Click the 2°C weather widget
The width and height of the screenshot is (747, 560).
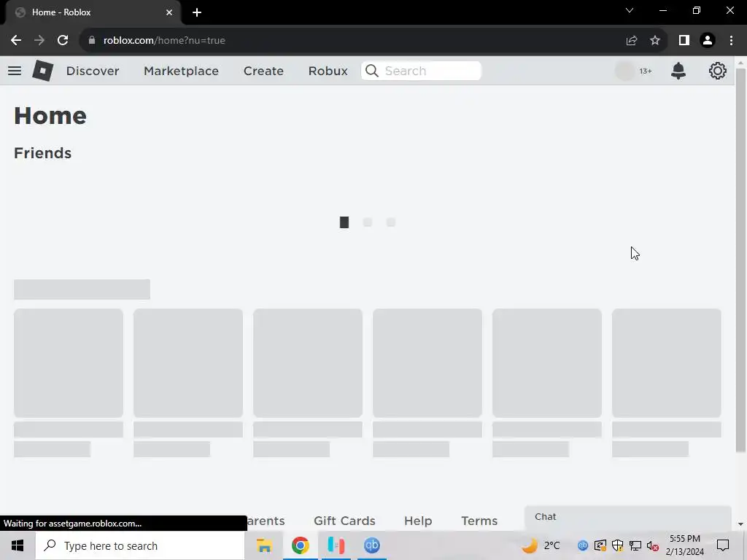541,545
